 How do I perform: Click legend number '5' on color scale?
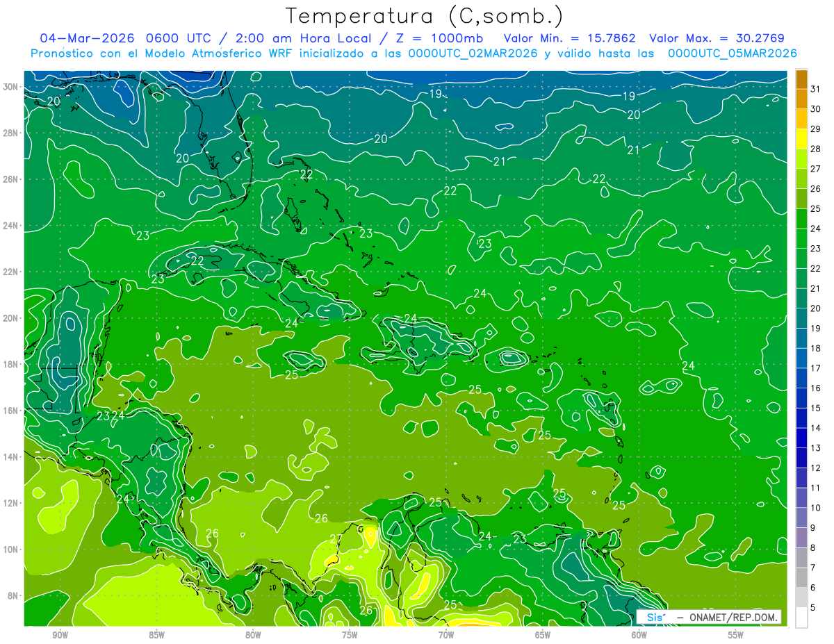click(813, 608)
